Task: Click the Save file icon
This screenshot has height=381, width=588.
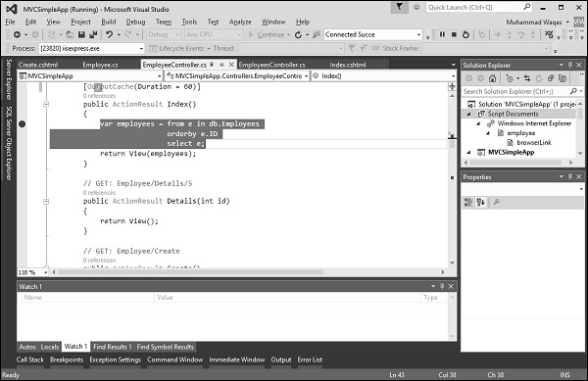Action: pyautogui.click(x=81, y=35)
